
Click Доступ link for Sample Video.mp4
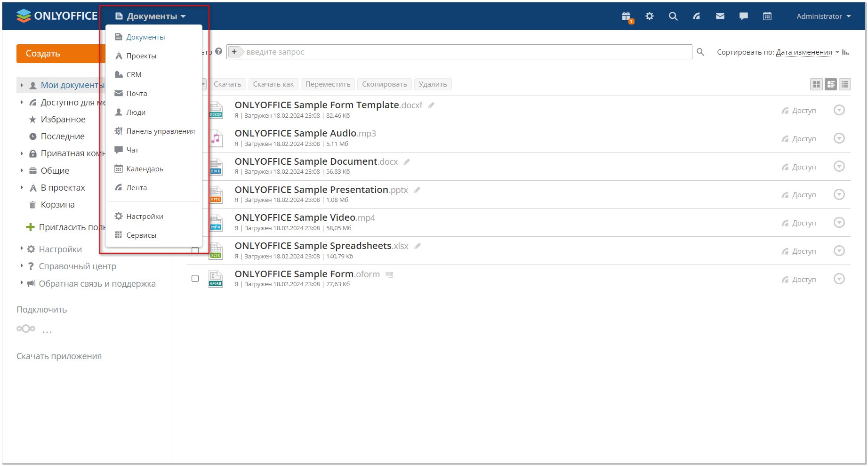point(804,223)
